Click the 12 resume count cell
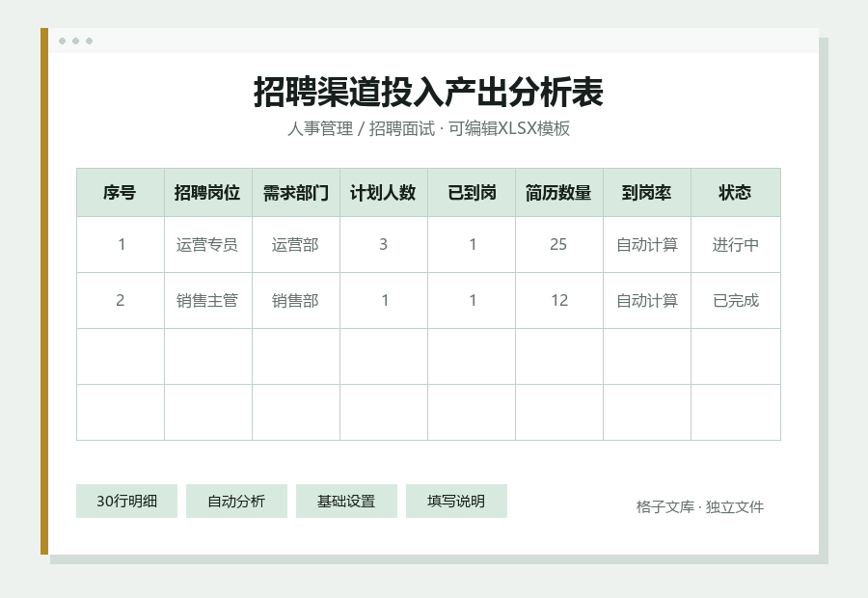 point(559,300)
